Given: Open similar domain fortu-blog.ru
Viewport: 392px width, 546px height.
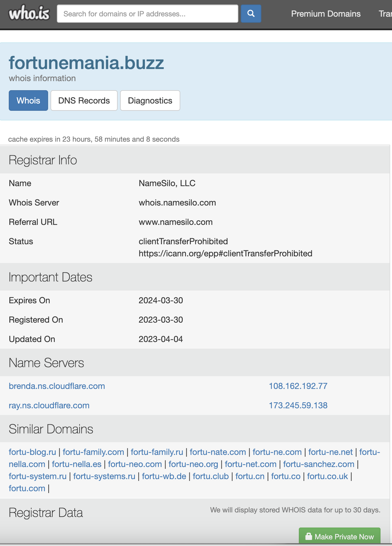Looking at the screenshot, I should (32, 452).
